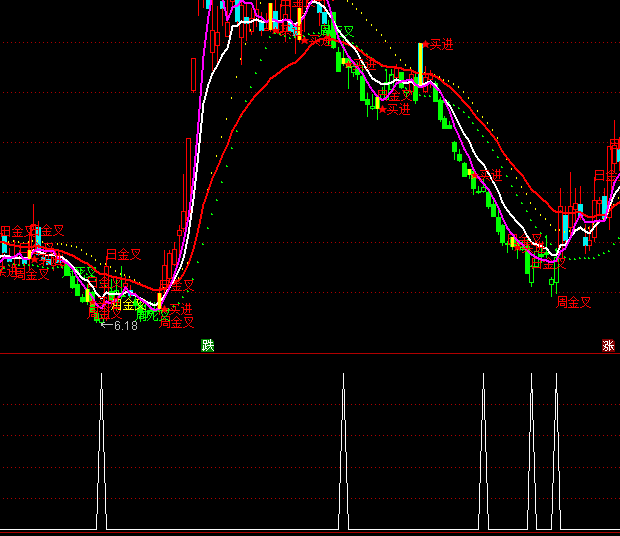This screenshot has width=620, height=536.
Task: Click the 周金叉 label at lower right
Action: (x=574, y=301)
